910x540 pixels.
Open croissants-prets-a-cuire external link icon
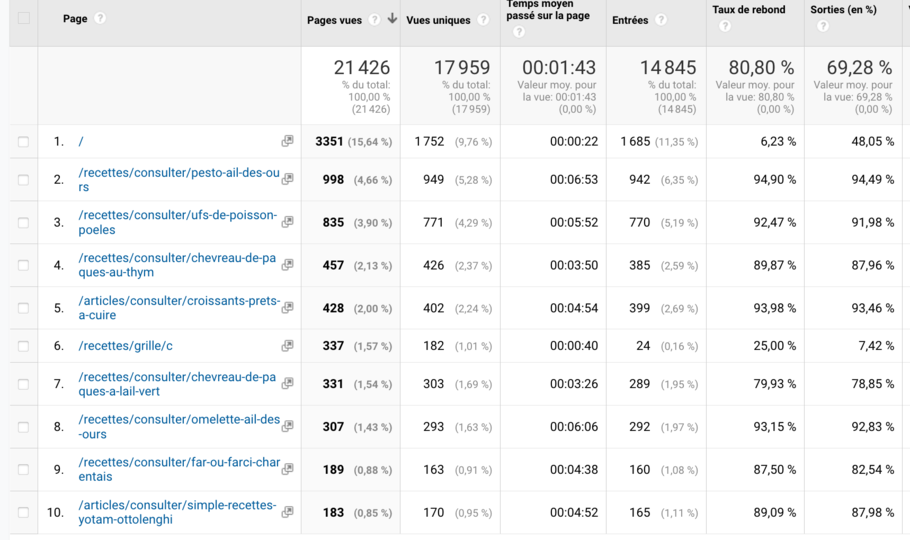[x=287, y=308]
